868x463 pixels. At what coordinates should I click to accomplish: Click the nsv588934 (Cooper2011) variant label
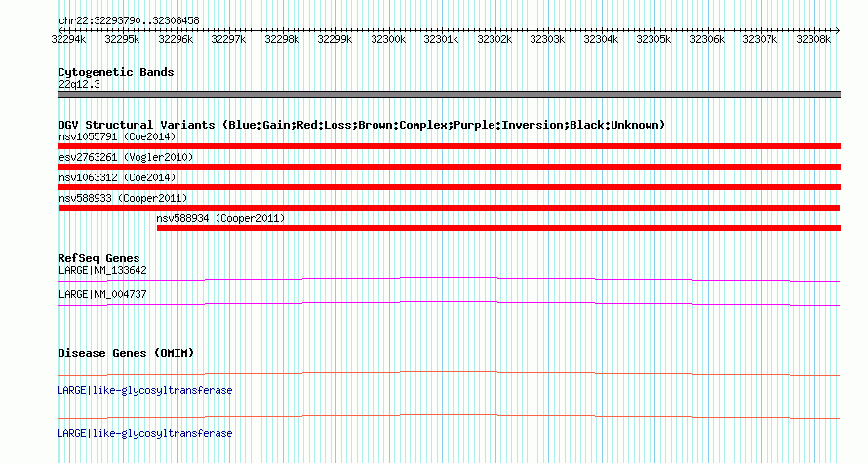coord(220,218)
